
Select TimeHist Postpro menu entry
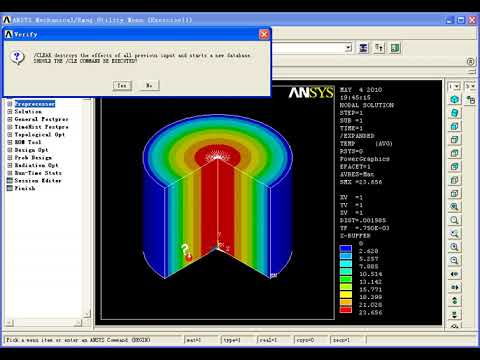pyautogui.click(x=41, y=127)
